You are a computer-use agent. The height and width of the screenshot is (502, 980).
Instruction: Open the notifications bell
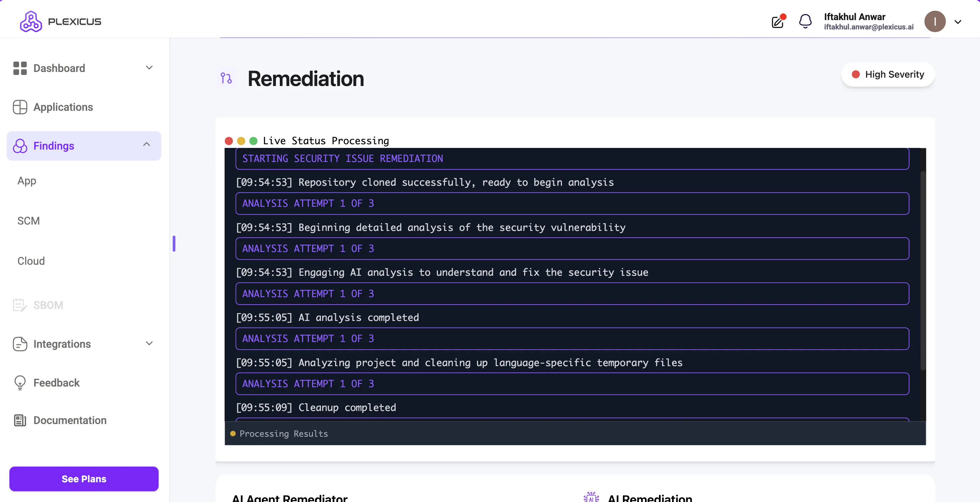[x=805, y=21]
